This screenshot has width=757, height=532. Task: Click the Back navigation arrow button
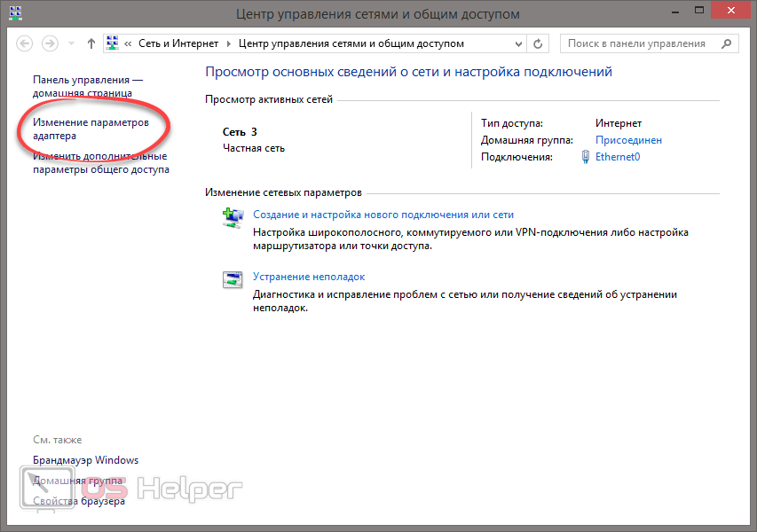click(x=25, y=43)
